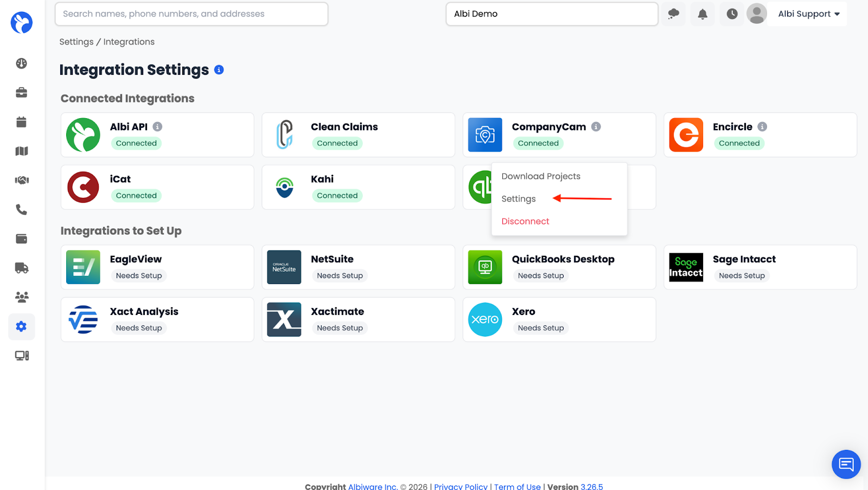
Task: Open the Albi Demo company selector
Action: [551, 14]
